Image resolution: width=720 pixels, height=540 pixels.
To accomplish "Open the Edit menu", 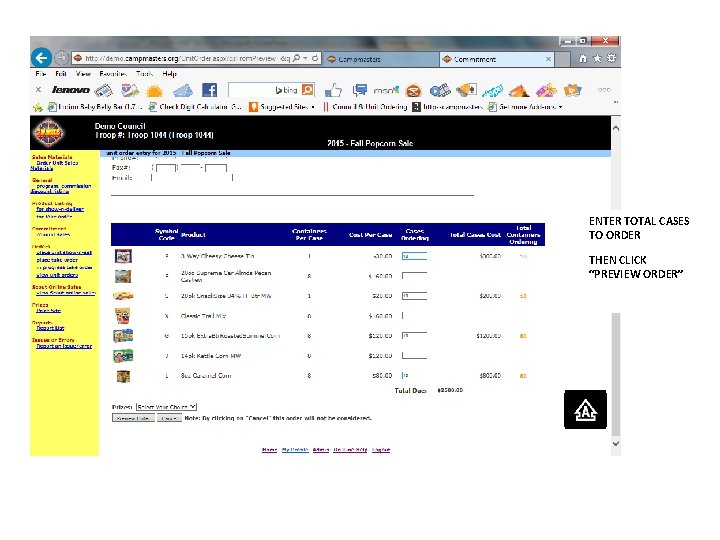I will (x=61, y=73).
